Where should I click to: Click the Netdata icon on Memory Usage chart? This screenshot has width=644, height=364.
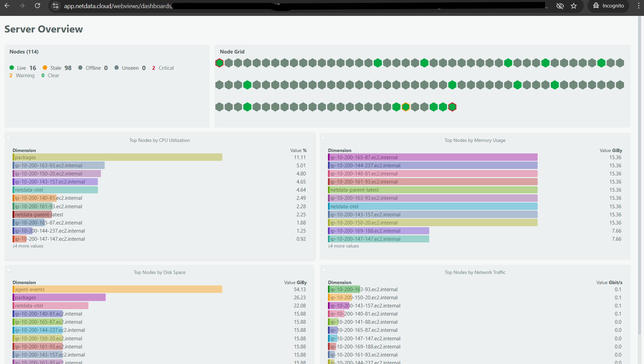tap(324, 137)
